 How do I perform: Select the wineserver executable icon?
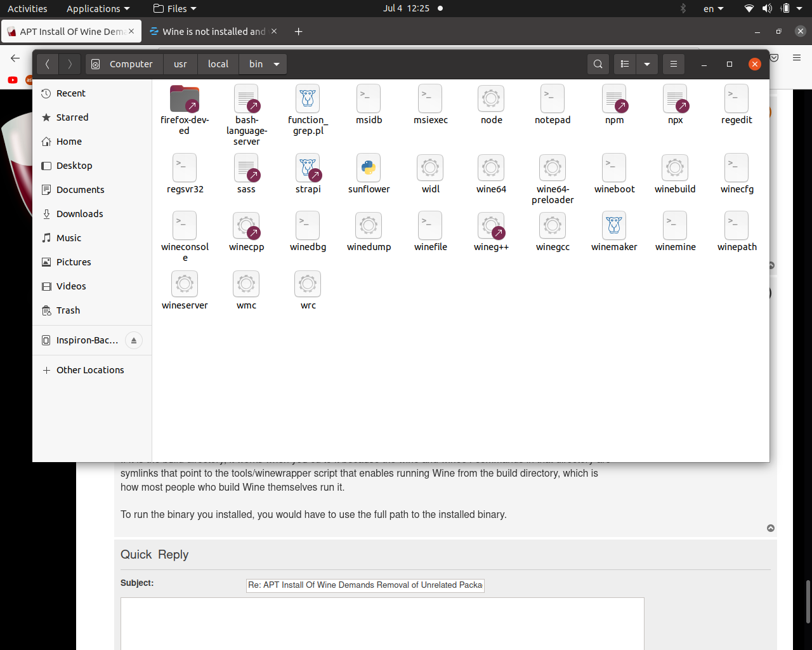click(x=185, y=284)
